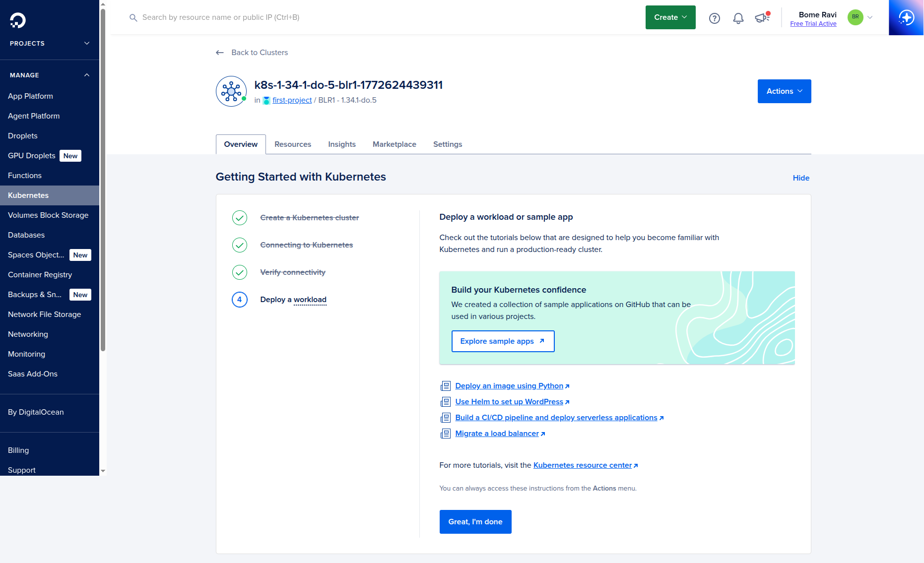The height and width of the screenshot is (563, 924).
Task: Open the help question mark icon
Action: 714,18
